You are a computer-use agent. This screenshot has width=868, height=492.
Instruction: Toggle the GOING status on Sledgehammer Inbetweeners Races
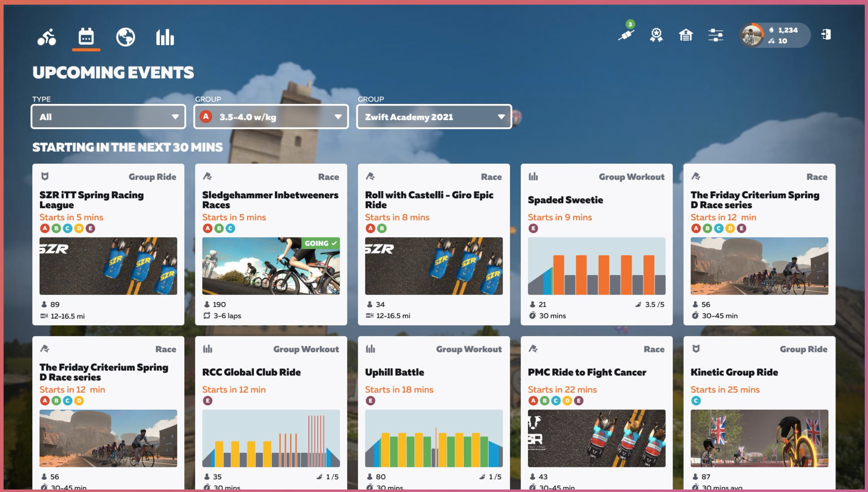(319, 243)
